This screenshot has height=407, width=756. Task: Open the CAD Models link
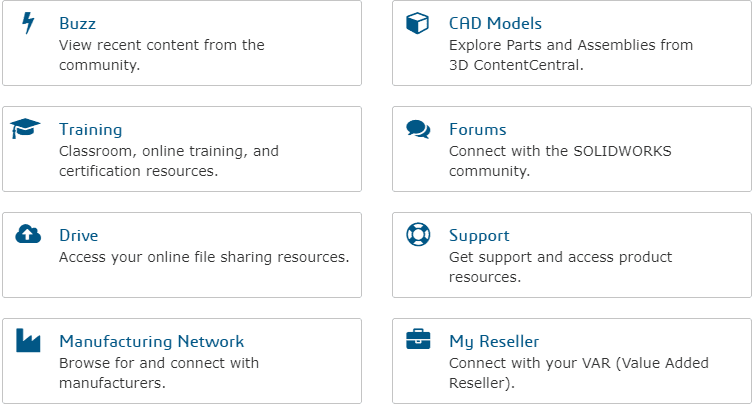495,23
